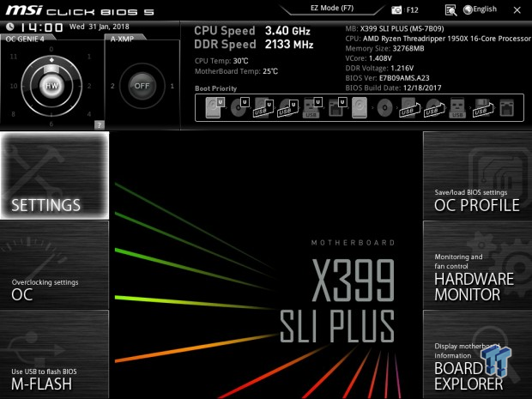
Task: Close the BIOS with the X button
Action: (x=517, y=10)
